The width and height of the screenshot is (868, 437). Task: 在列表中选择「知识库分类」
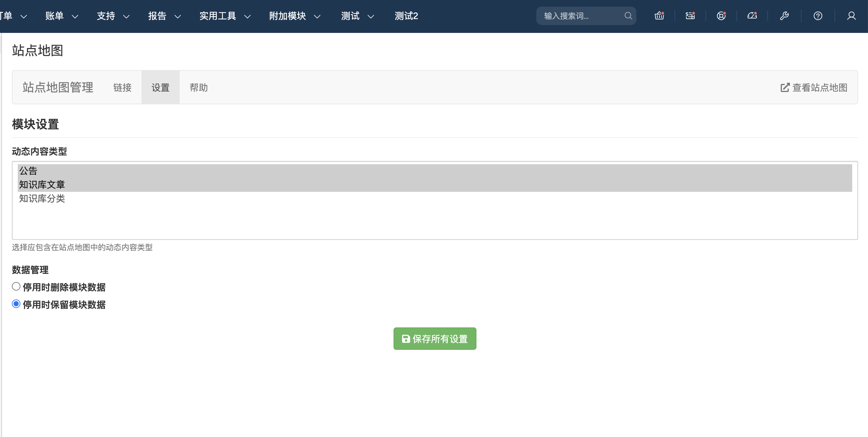[42, 198]
